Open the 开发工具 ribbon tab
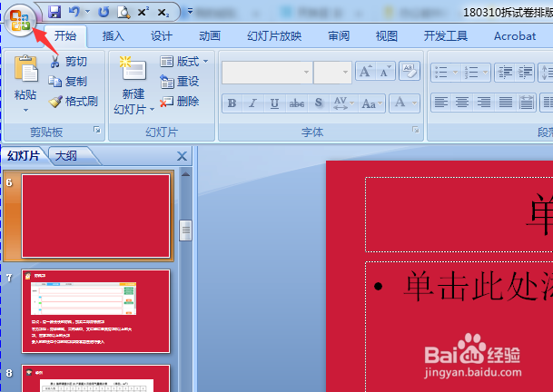 click(446, 36)
